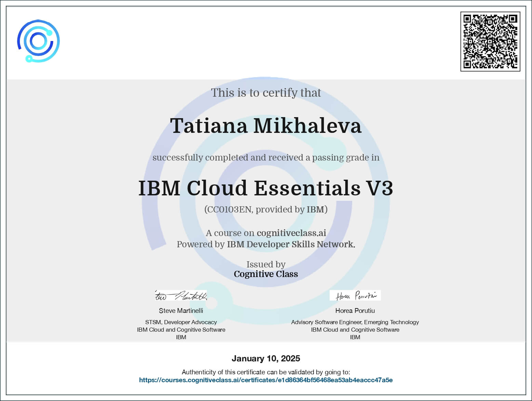The height and width of the screenshot is (401, 532).
Task: Click the 'successfully completed and received' line
Action: click(x=266, y=157)
